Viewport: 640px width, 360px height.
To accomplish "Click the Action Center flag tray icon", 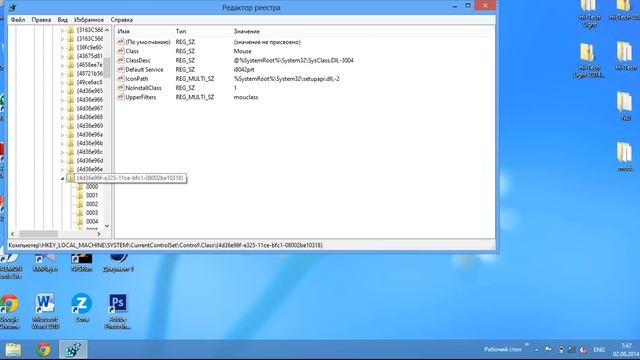I will (548, 350).
